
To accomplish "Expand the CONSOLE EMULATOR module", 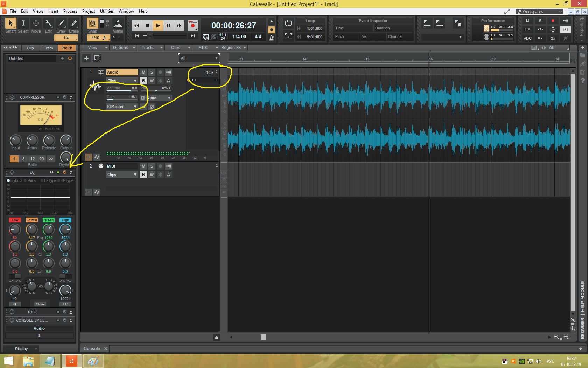I will pos(71,320).
